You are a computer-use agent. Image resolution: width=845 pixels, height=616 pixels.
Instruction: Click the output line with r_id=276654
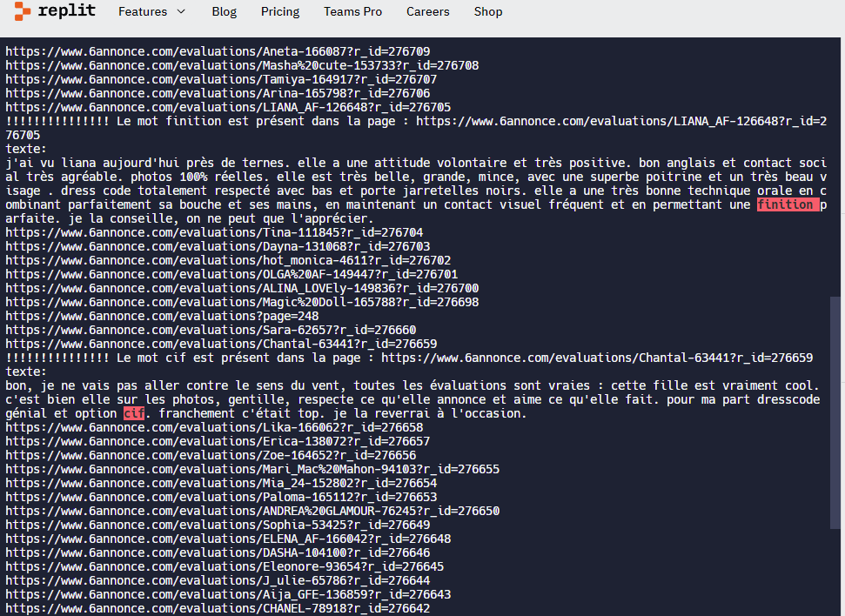click(221, 484)
